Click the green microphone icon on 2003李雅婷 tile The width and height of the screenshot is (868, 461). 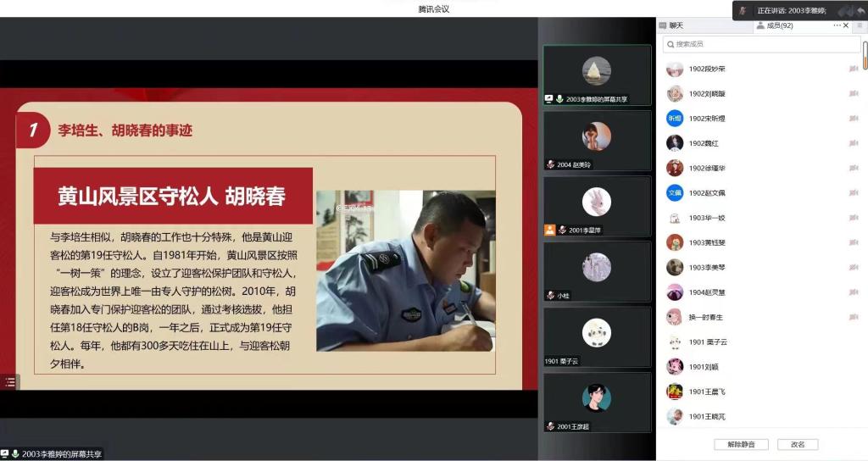click(560, 99)
